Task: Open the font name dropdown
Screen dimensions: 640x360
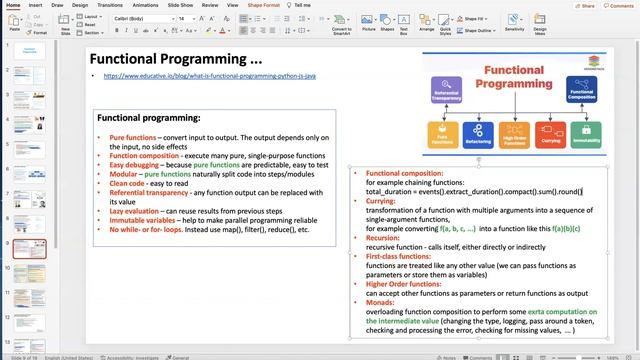Action: point(173,19)
